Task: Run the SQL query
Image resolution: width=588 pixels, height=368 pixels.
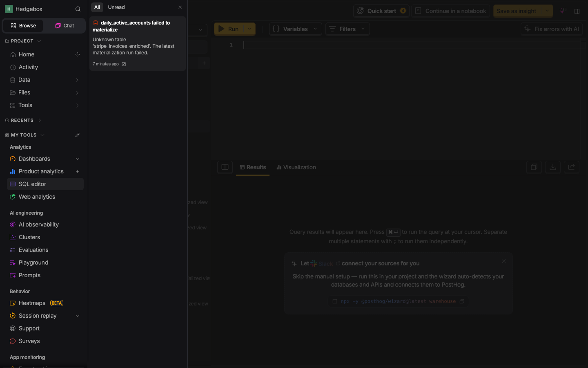Action: pyautogui.click(x=229, y=29)
